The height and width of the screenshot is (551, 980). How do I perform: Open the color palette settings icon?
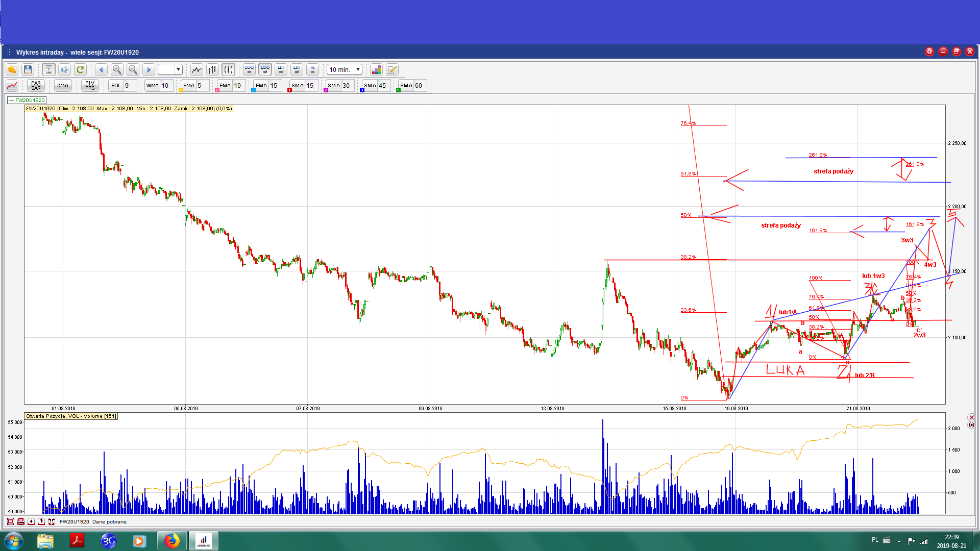(376, 69)
